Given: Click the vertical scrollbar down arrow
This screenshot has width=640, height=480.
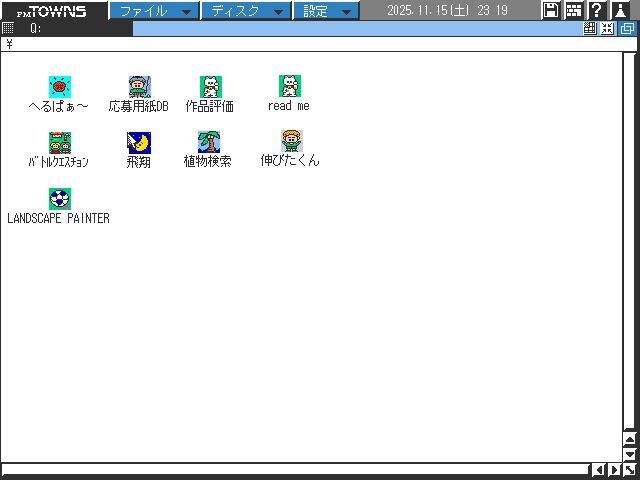Looking at the screenshot, I should 630,454.
